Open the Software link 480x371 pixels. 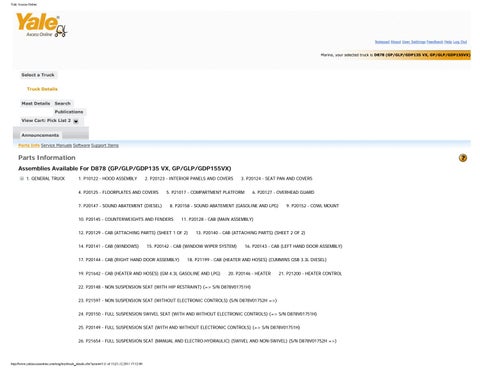point(81,145)
